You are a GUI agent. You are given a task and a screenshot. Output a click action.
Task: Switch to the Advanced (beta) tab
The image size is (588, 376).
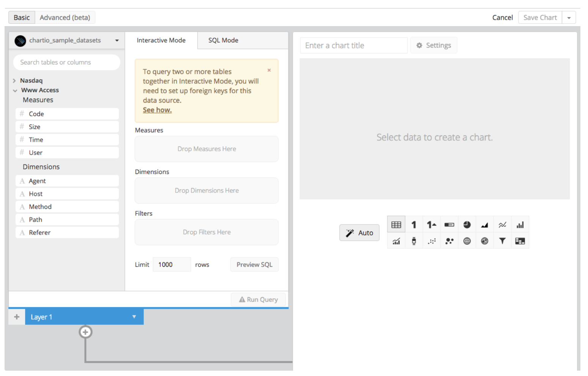tap(65, 18)
